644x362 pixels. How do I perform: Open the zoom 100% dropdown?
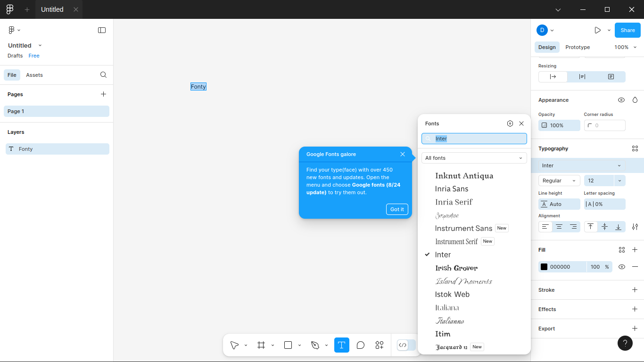click(x=626, y=47)
